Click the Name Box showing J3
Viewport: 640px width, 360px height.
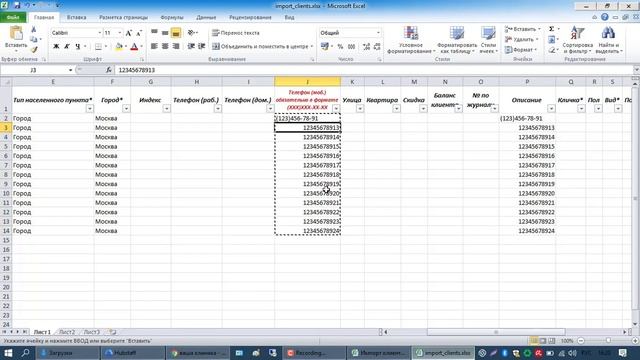click(33, 70)
